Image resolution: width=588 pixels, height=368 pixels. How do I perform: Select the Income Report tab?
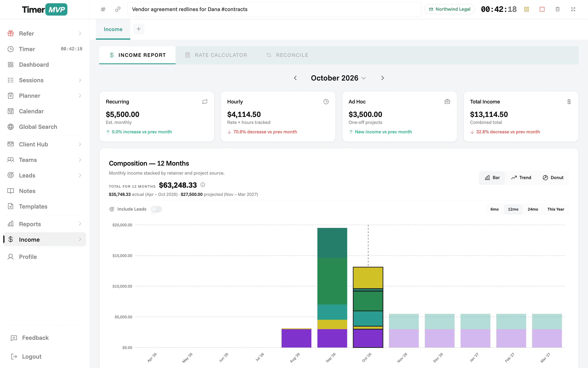tap(137, 55)
